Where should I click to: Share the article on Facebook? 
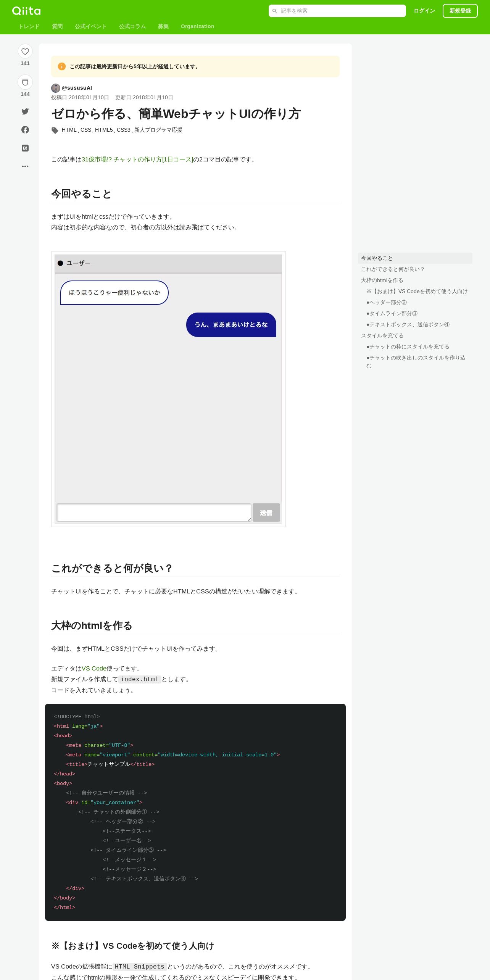point(25,130)
